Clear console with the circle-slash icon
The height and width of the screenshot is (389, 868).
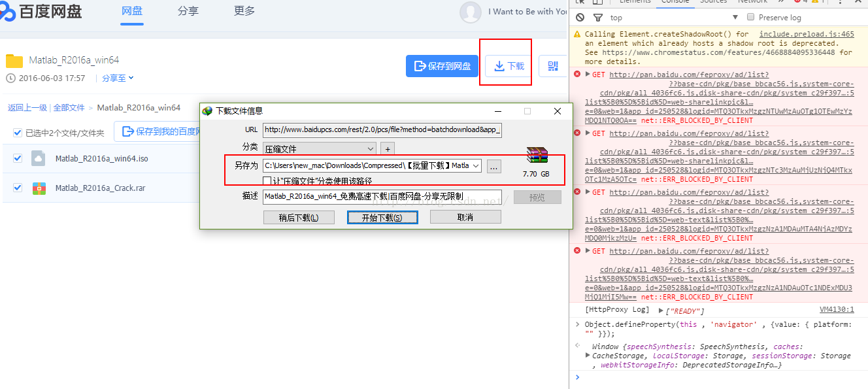[580, 17]
